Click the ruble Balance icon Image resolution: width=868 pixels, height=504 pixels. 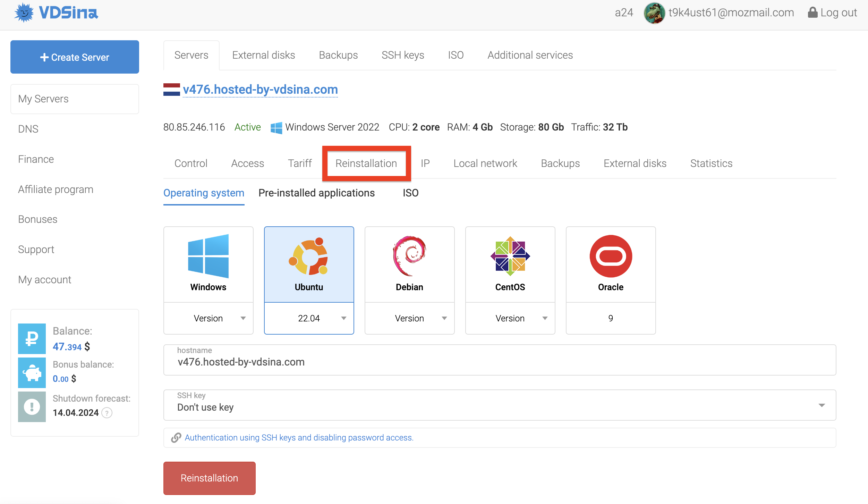32,338
